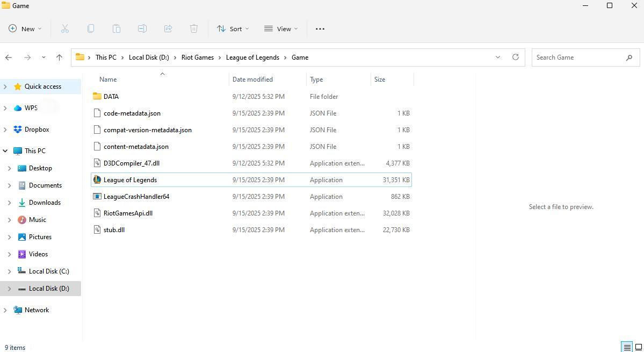This screenshot has height=352, width=644.
Task: Collapse the This PC tree node
Action: coord(5,151)
